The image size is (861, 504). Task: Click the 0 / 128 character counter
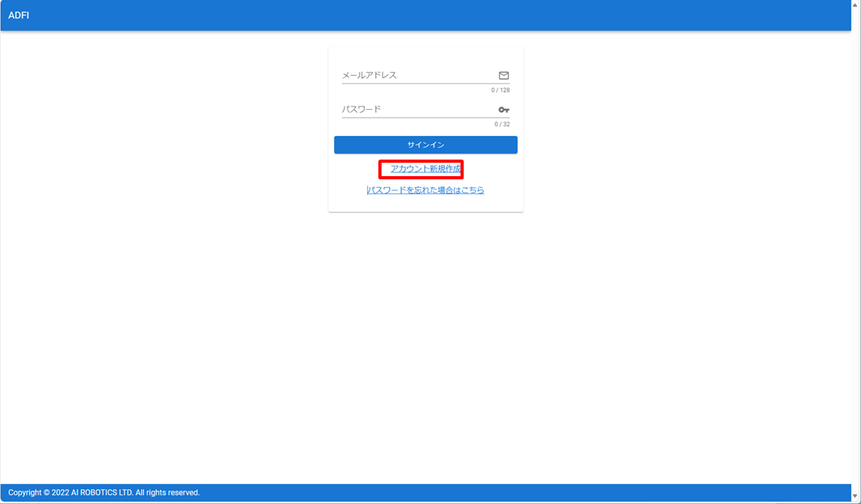click(500, 90)
